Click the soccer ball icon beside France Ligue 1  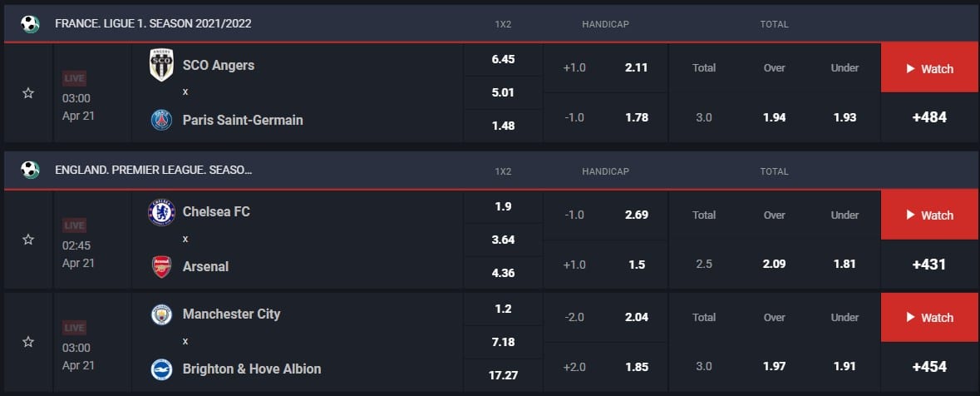(30, 23)
